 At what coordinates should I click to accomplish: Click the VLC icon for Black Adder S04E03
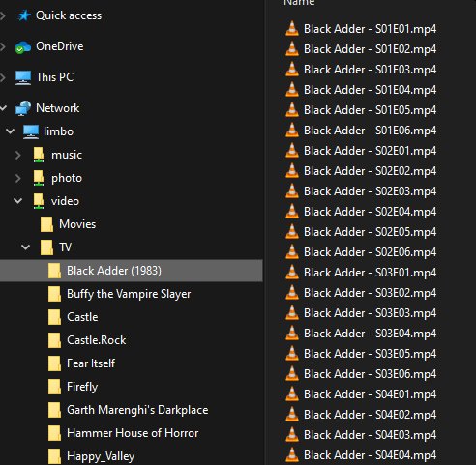(x=292, y=434)
